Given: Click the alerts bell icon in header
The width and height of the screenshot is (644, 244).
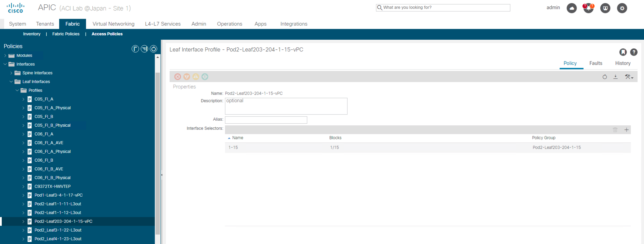Looking at the screenshot, I should [588, 8].
